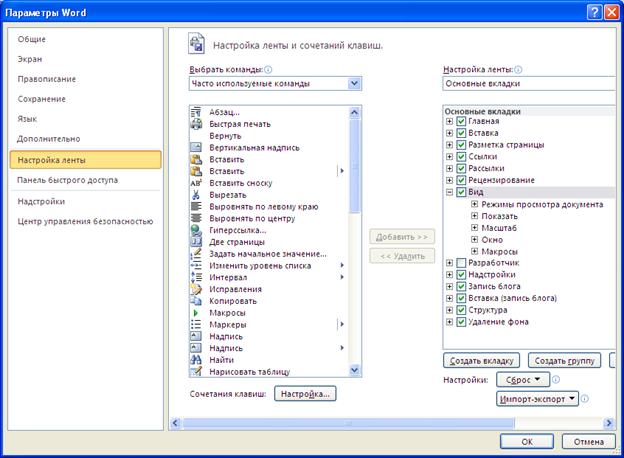Select the Быстрая печать icon

click(x=197, y=124)
